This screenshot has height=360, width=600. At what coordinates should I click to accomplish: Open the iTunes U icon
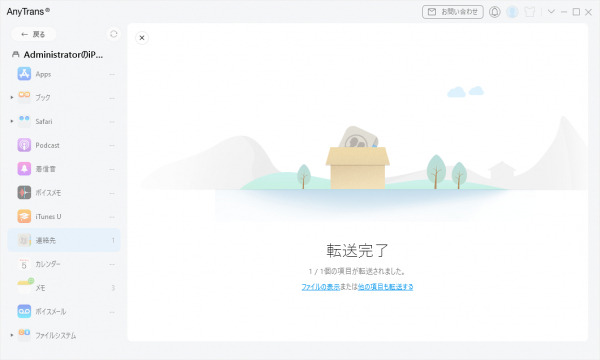tap(24, 216)
